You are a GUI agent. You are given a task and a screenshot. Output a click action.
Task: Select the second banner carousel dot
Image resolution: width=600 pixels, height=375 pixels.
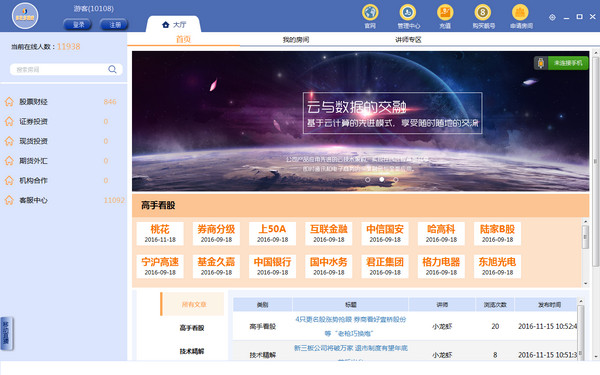click(x=382, y=179)
